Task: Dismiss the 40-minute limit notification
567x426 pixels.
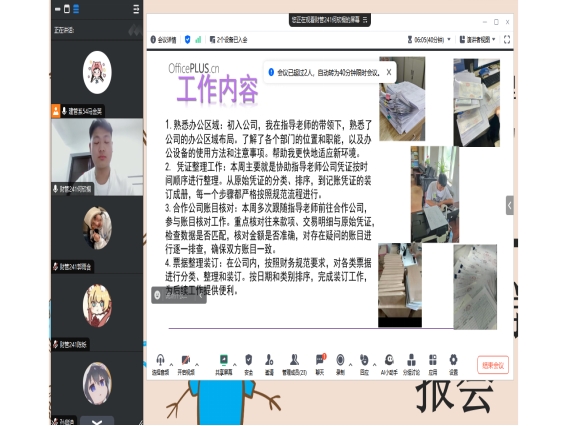Action: pyautogui.click(x=389, y=72)
